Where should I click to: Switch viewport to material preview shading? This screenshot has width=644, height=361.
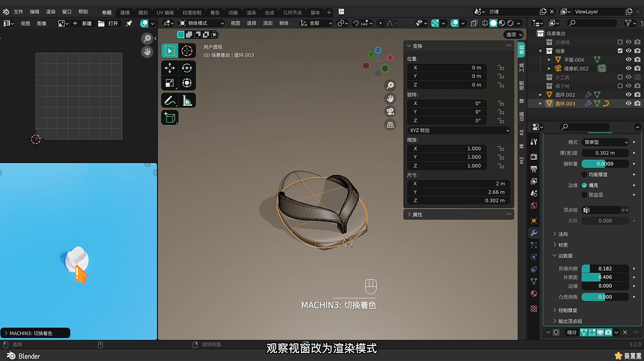[x=502, y=23]
